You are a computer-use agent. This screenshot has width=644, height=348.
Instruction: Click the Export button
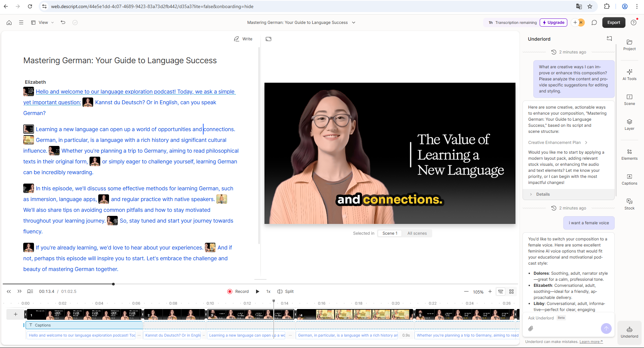click(613, 23)
